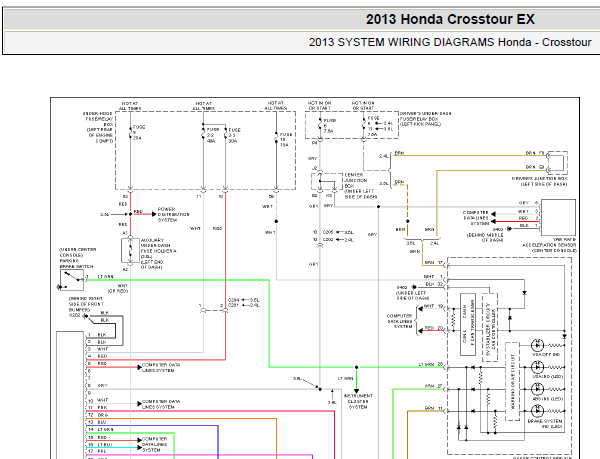Click the "BRAKE SYSTEM IND (LED)" label
This screenshot has height=459, width=600.
pyautogui.click(x=545, y=423)
